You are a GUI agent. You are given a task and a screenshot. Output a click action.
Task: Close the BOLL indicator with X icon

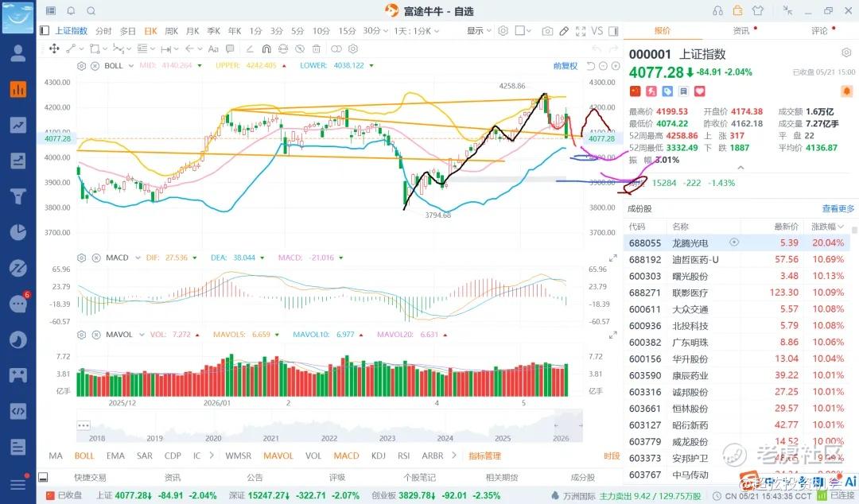coord(95,66)
